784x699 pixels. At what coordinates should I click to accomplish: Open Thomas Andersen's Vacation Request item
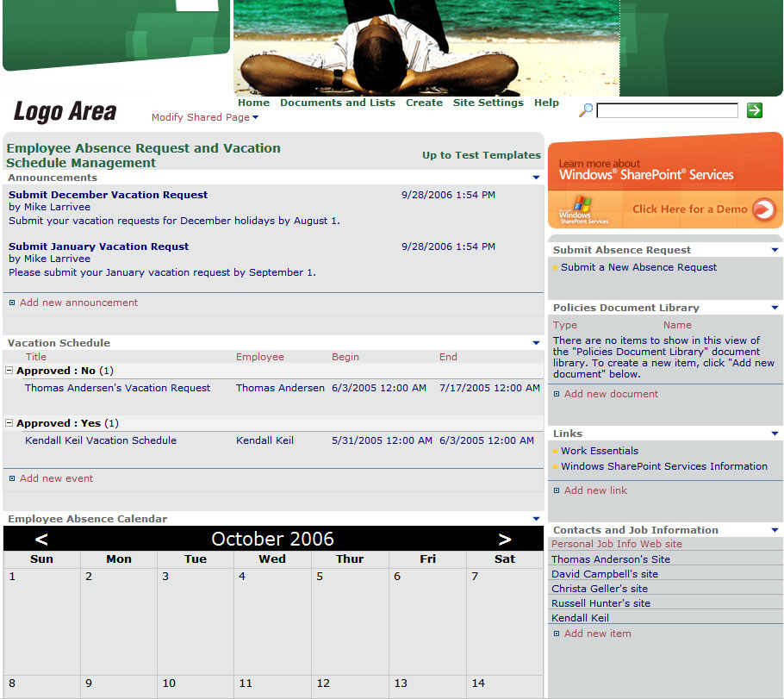117,388
